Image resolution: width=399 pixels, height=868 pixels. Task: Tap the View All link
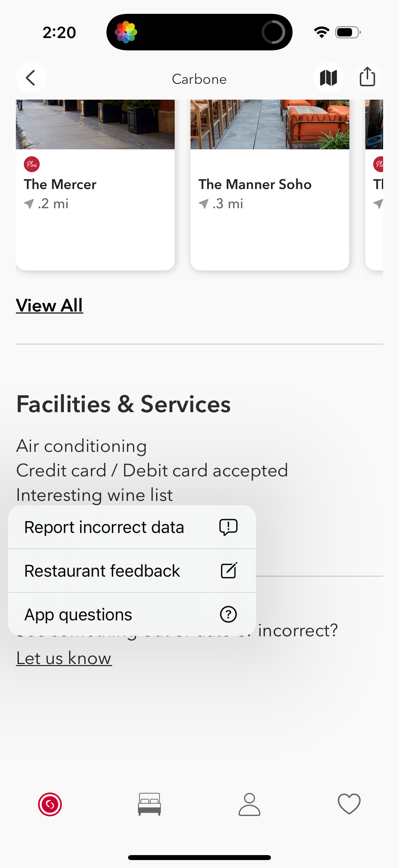point(50,305)
